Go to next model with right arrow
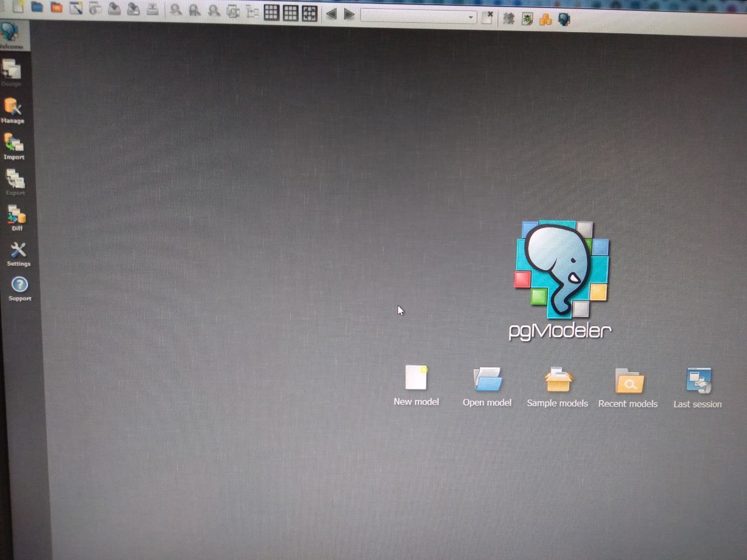Image resolution: width=747 pixels, height=560 pixels. click(350, 15)
